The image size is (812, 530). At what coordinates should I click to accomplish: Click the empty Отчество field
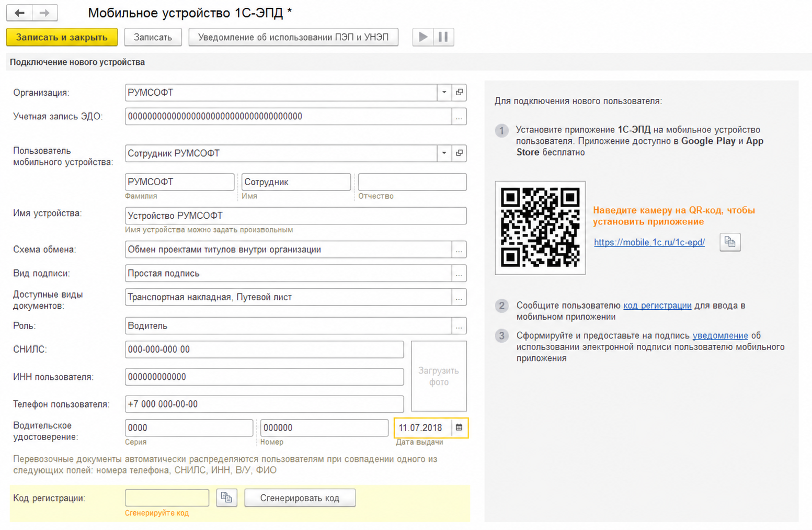click(x=412, y=182)
